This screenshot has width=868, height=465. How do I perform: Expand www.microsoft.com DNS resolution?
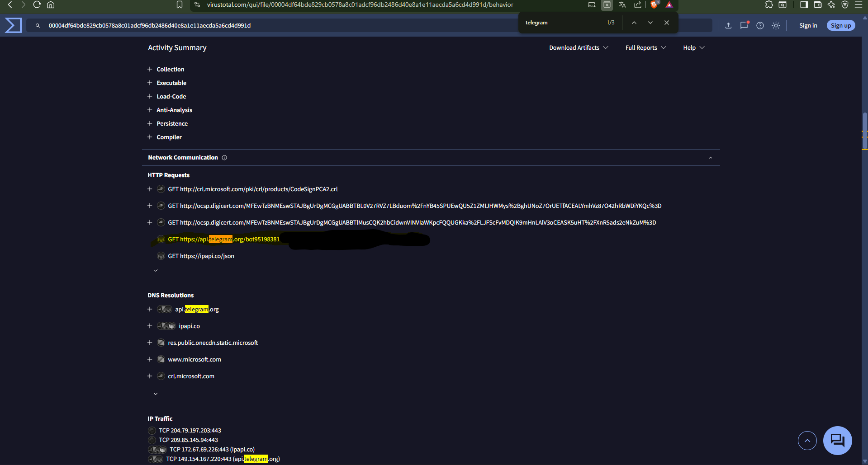150,359
